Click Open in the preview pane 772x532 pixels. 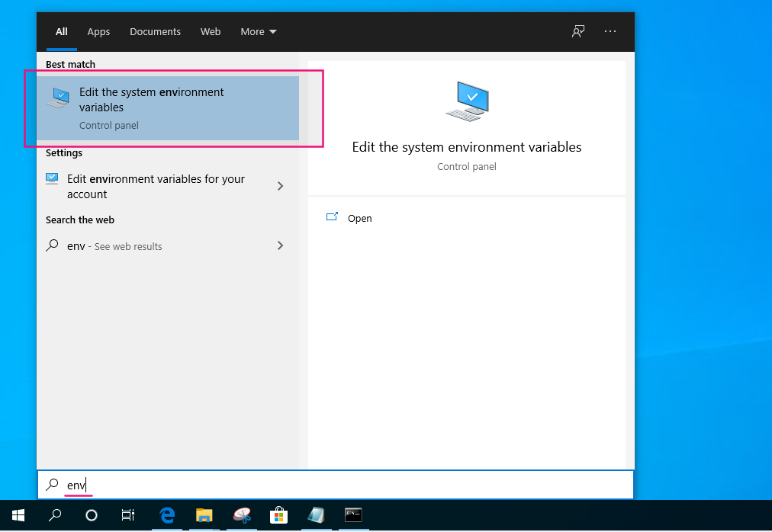(359, 218)
